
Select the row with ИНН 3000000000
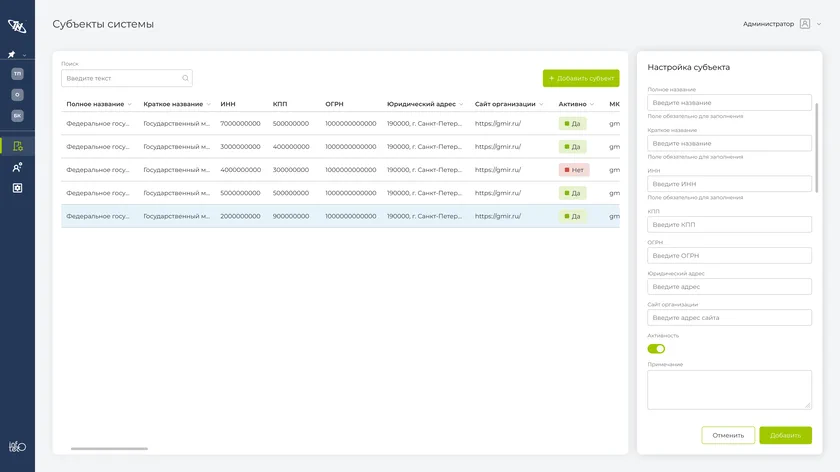tap(340, 146)
